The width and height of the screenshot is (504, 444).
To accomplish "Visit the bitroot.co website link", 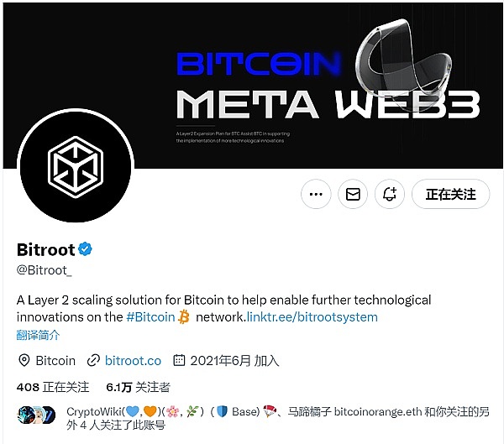I will click(133, 360).
